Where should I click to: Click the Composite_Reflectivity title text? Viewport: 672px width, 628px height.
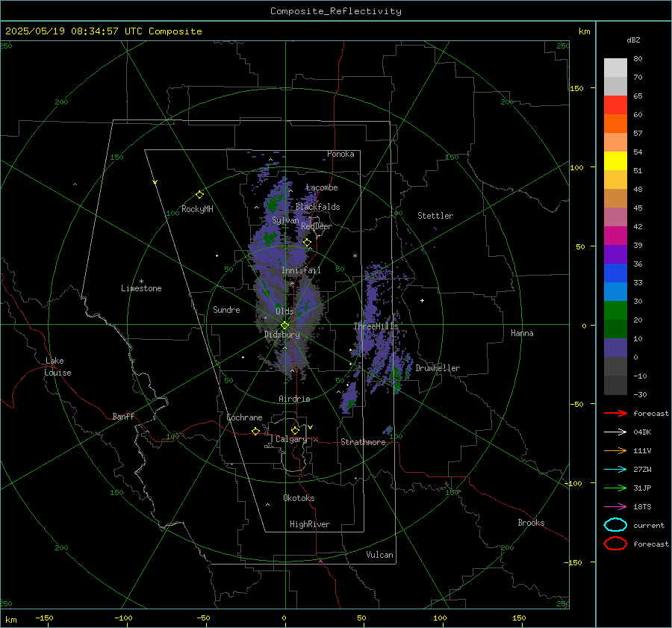[x=335, y=11]
